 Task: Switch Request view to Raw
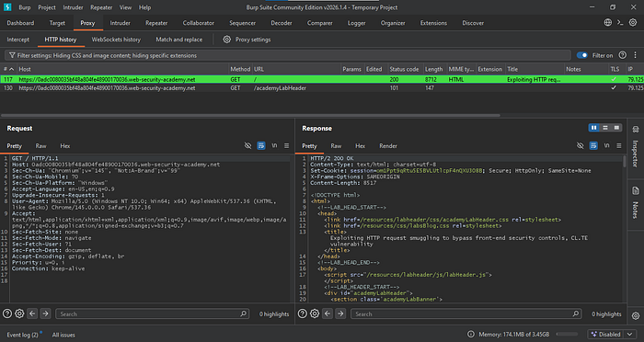pos(40,146)
